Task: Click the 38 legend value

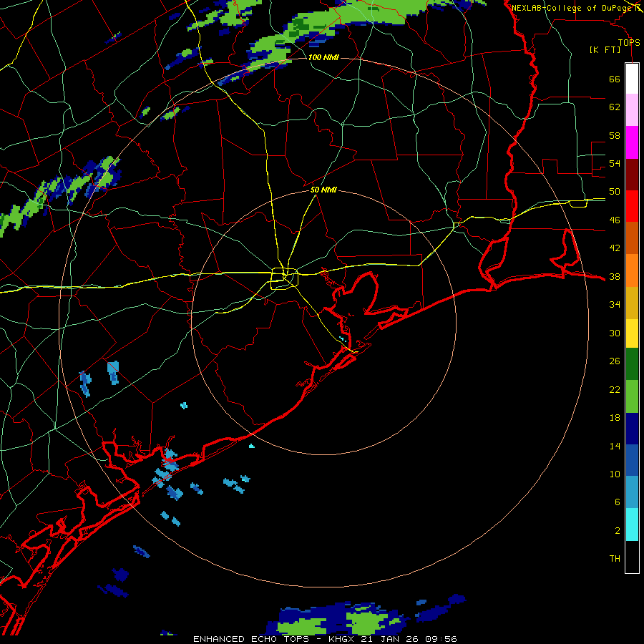Action: coord(615,276)
